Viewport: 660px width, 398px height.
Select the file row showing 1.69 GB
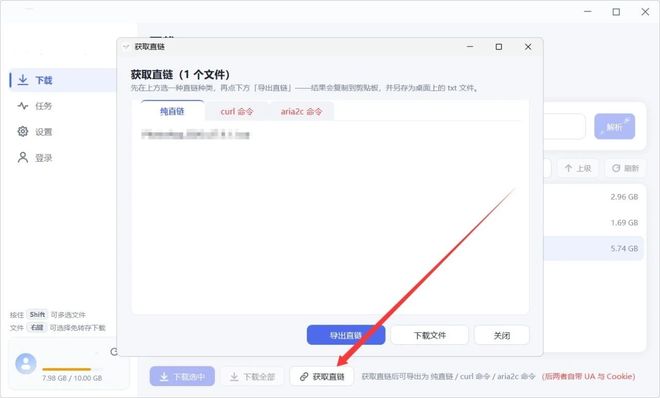(x=593, y=223)
